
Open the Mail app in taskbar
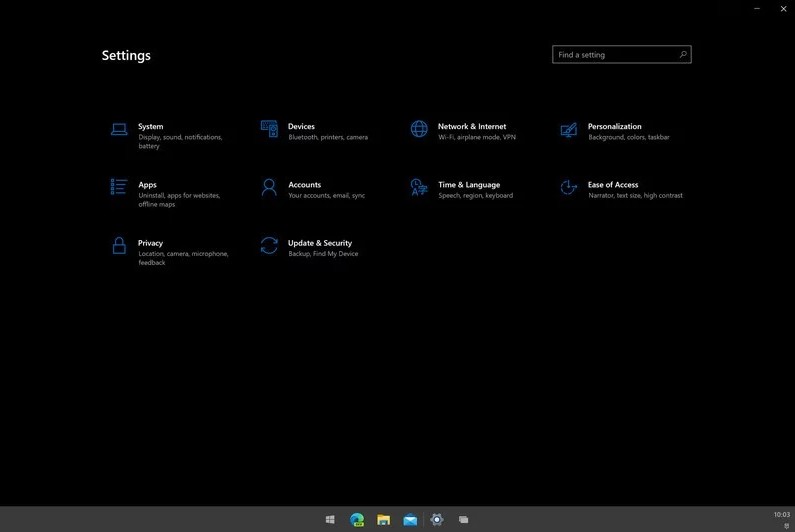coord(410,520)
